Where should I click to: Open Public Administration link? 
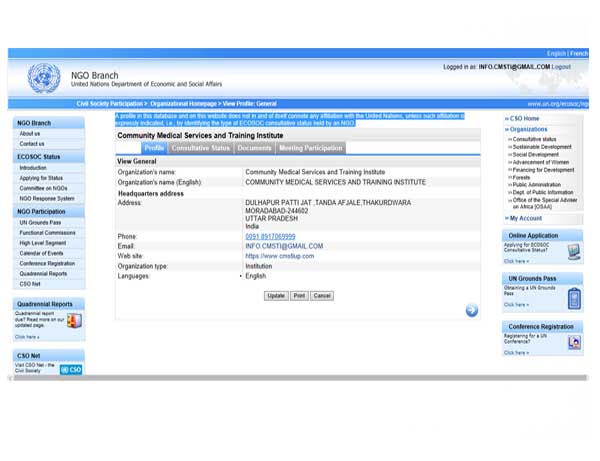(536, 185)
